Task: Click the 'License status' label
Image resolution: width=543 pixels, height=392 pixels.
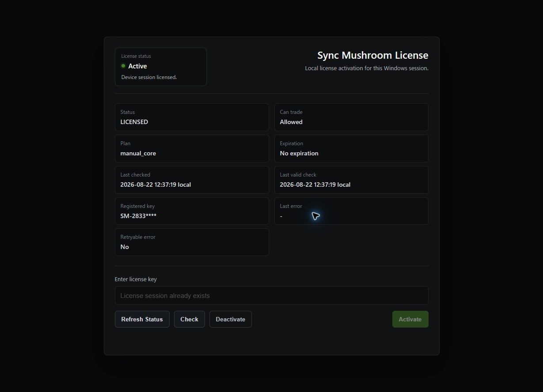Action: pyautogui.click(x=136, y=56)
